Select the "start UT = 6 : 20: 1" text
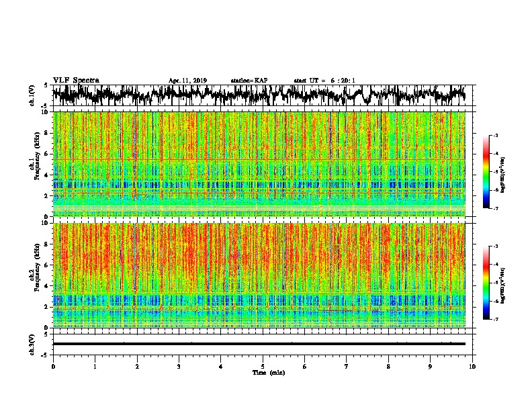 [x=324, y=81]
